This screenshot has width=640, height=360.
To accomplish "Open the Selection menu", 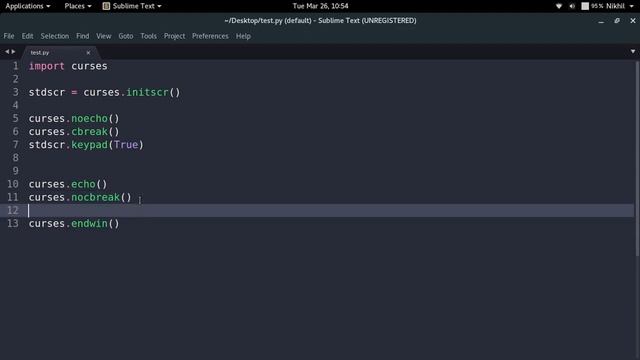I will pos(55,36).
